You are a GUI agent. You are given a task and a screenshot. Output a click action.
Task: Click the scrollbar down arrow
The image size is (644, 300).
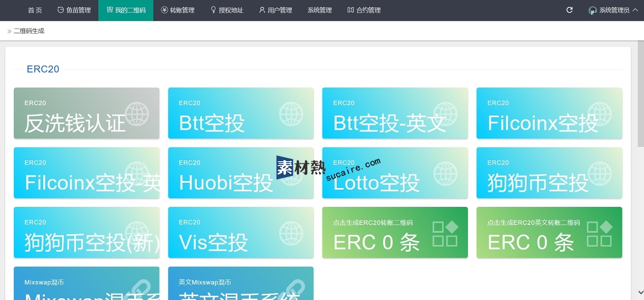(x=641, y=293)
